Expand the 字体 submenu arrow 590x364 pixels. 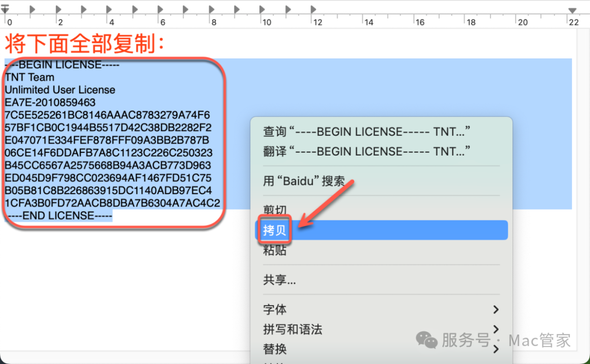(495, 310)
